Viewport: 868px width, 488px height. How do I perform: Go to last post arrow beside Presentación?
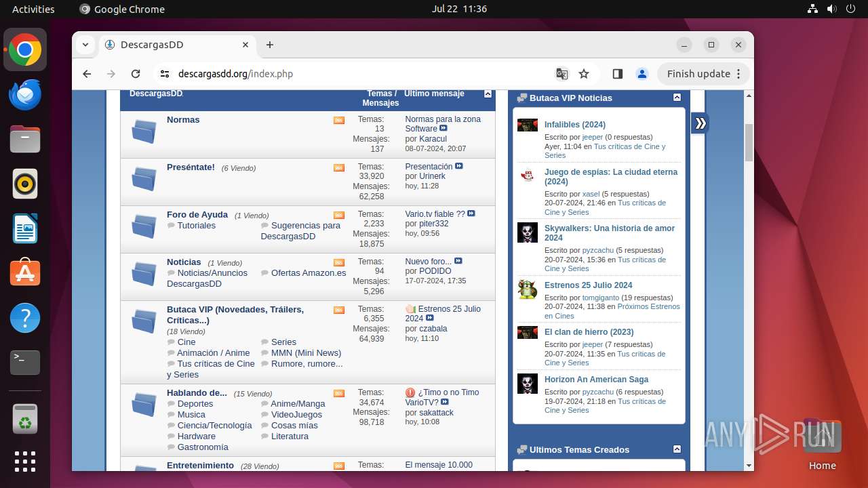tap(459, 166)
